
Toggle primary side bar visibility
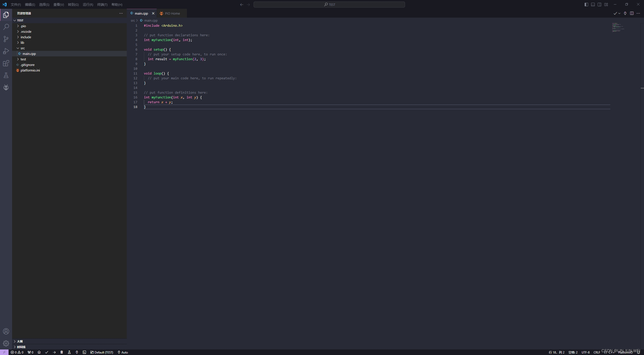(586, 5)
